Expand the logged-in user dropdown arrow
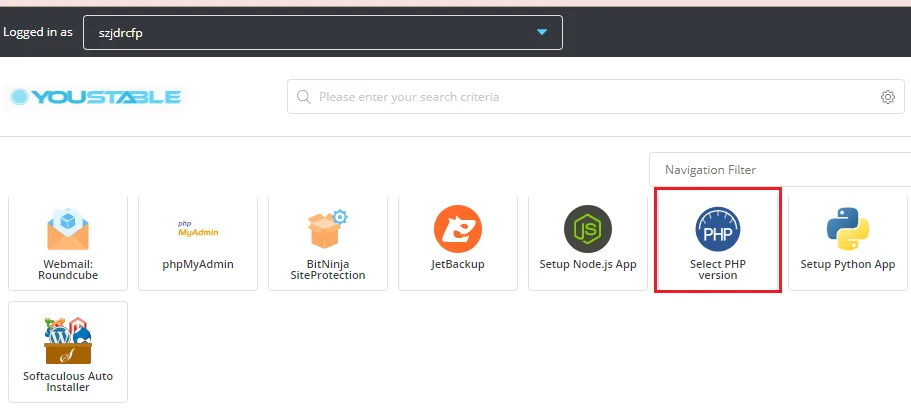The image size is (911, 416). (x=542, y=33)
